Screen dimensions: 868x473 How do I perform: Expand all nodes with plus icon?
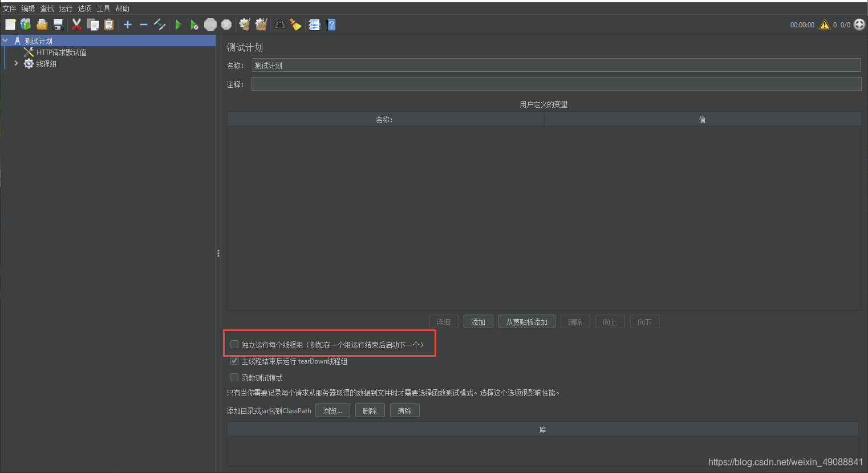pyautogui.click(x=128, y=25)
